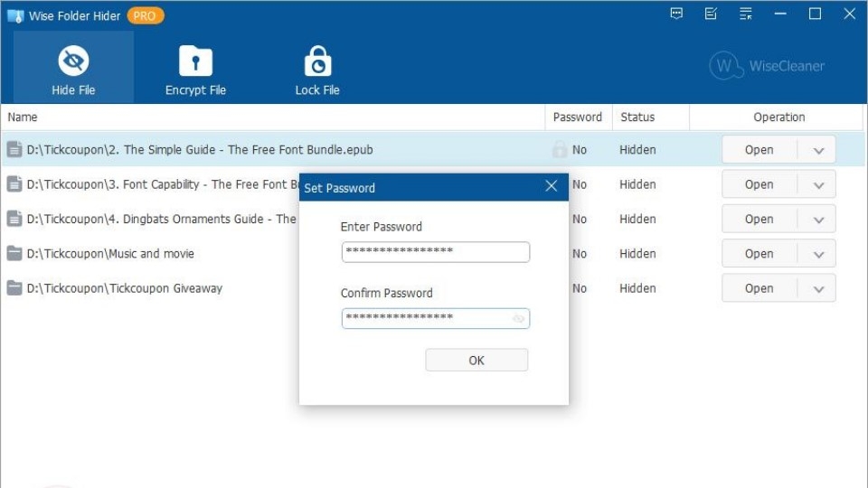The image size is (868, 488).
Task: Maximize the Wise Folder Hider window
Action: point(815,14)
